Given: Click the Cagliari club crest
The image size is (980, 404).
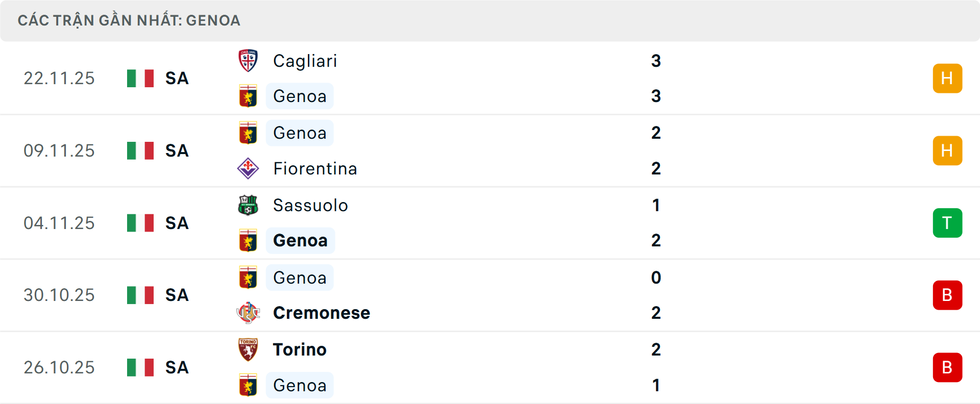Looking at the screenshot, I should [x=248, y=60].
